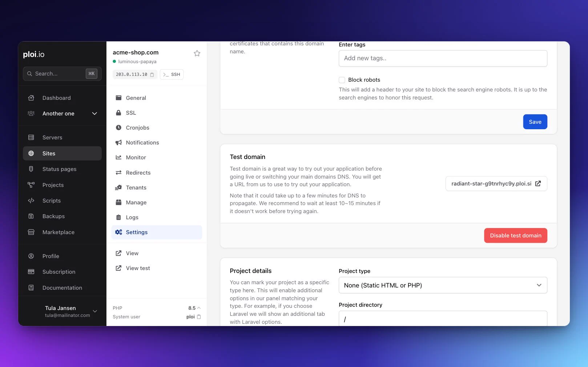Open Documentation in sidebar

pos(62,288)
